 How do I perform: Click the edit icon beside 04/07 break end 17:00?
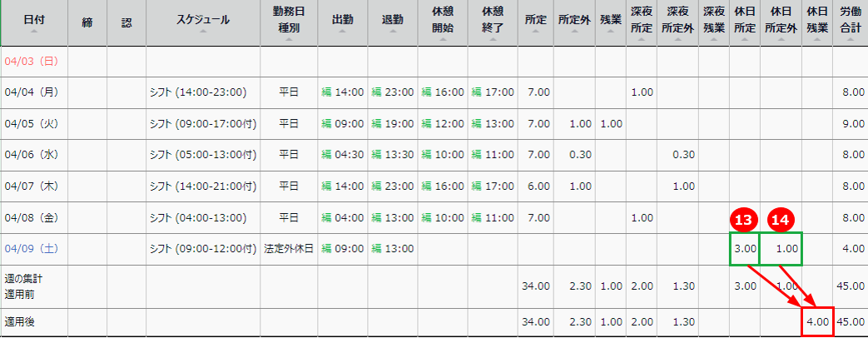tap(474, 186)
